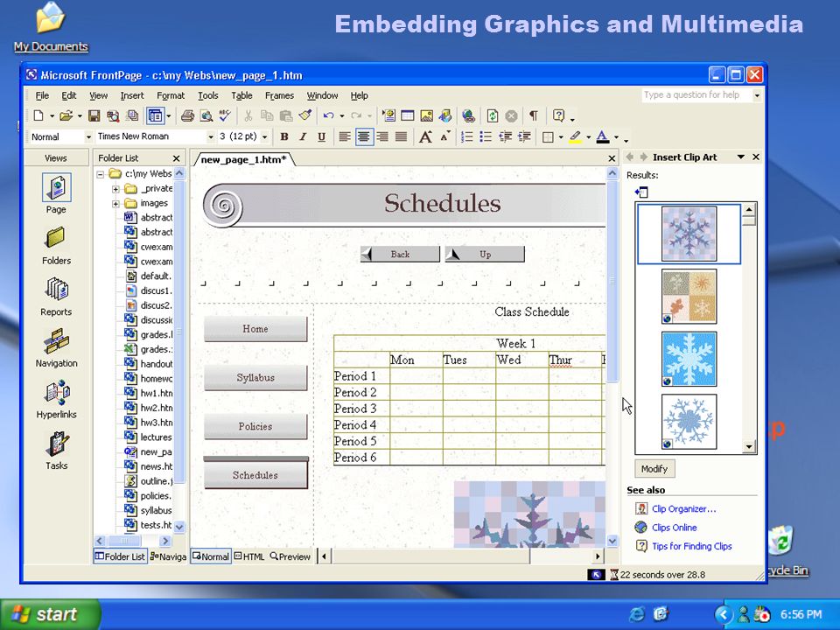Open the font size 3 (12 pt) dropdown
The image size is (840, 630).
pyautogui.click(x=264, y=137)
